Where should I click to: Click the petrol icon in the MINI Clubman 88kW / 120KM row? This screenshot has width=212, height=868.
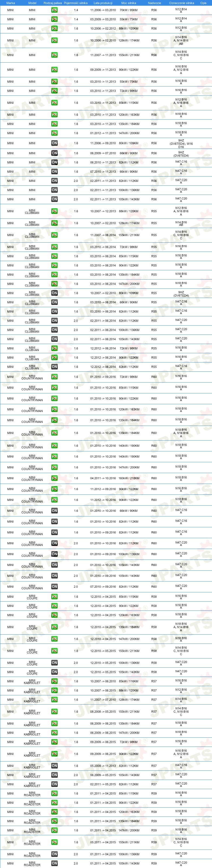[54, 211]
